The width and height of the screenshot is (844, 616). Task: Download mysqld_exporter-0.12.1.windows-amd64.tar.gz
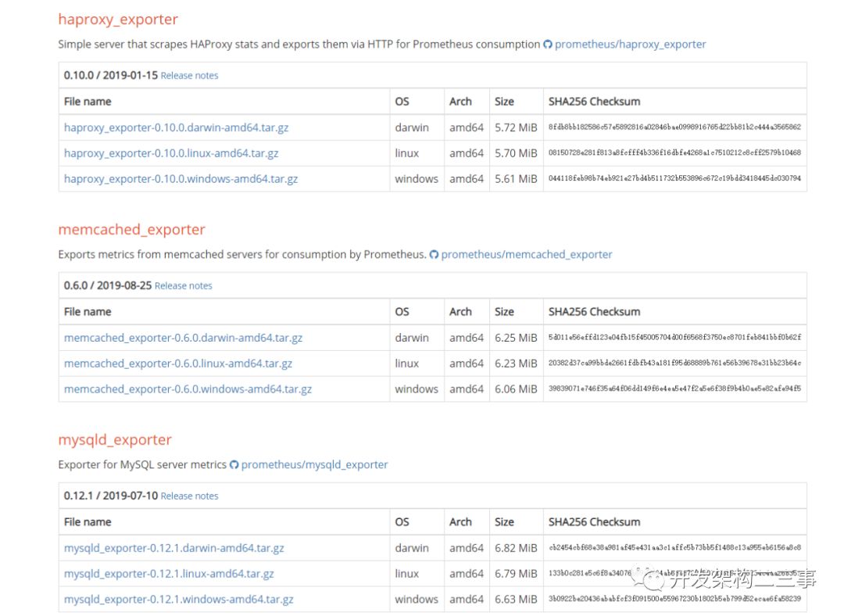[x=178, y=600]
